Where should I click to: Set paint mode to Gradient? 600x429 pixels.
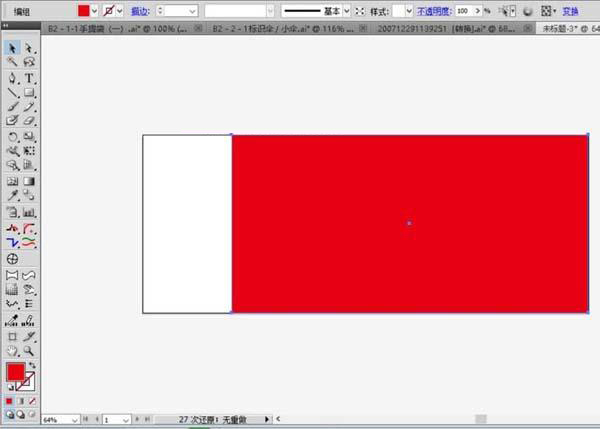click(x=21, y=401)
